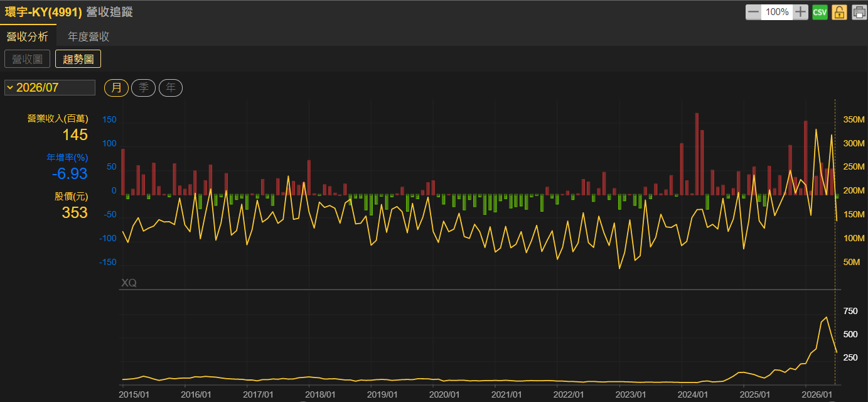Click the 2015/01 x-axis label
This screenshot has width=868, height=402.
(x=134, y=394)
